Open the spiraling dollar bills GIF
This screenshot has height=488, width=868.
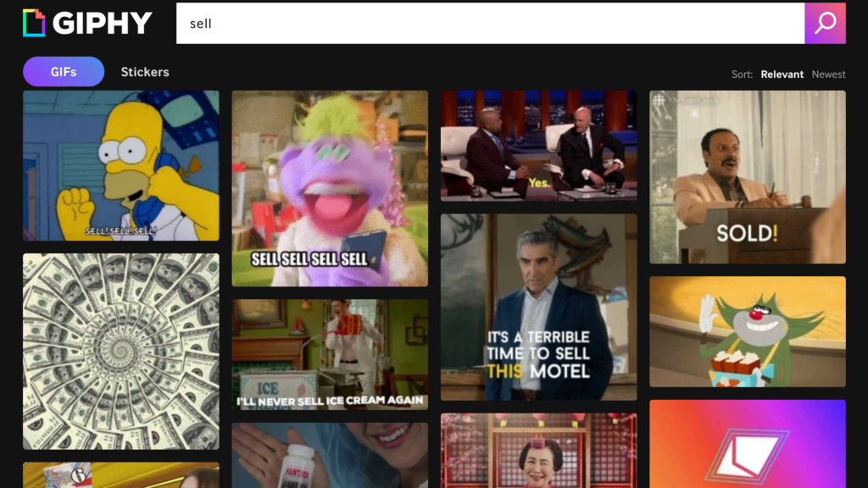[120, 351]
